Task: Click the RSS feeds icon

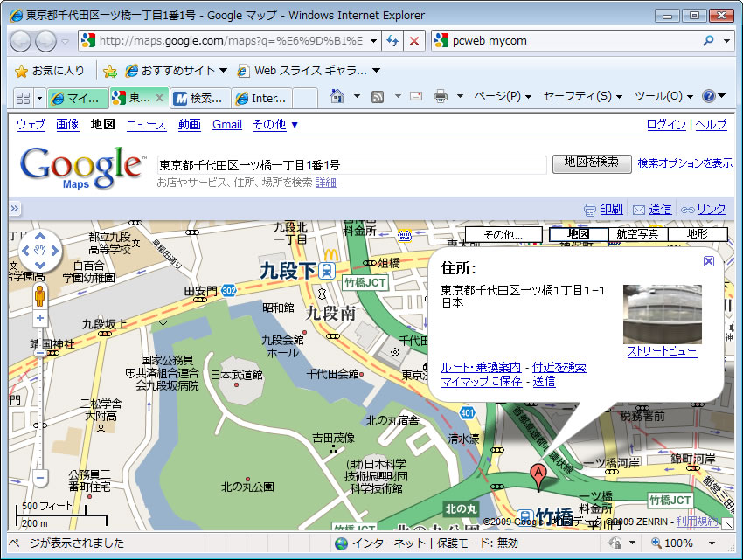Action: click(378, 97)
